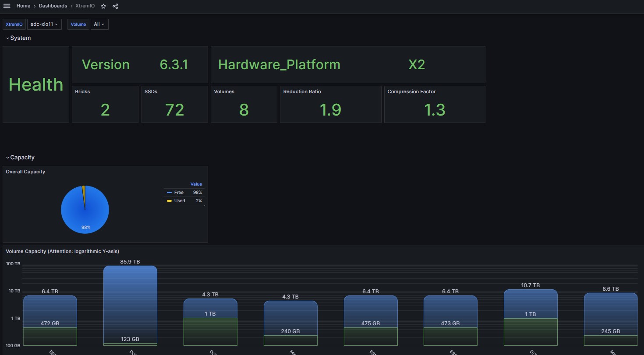Image resolution: width=644 pixels, height=355 pixels.
Task: Click the 475 GB used label
Action: (371, 323)
